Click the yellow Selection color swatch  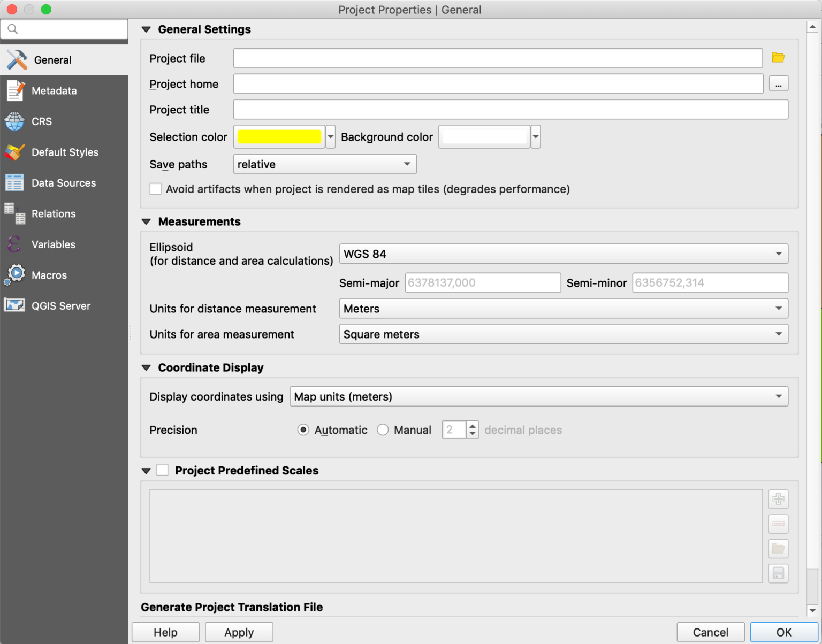[x=279, y=136]
